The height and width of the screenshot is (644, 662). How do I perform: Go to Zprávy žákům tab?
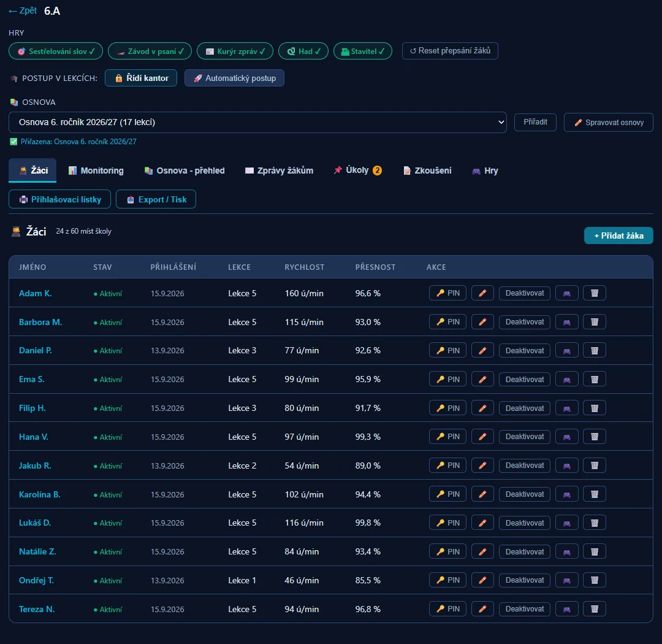pyautogui.click(x=280, y=171)
